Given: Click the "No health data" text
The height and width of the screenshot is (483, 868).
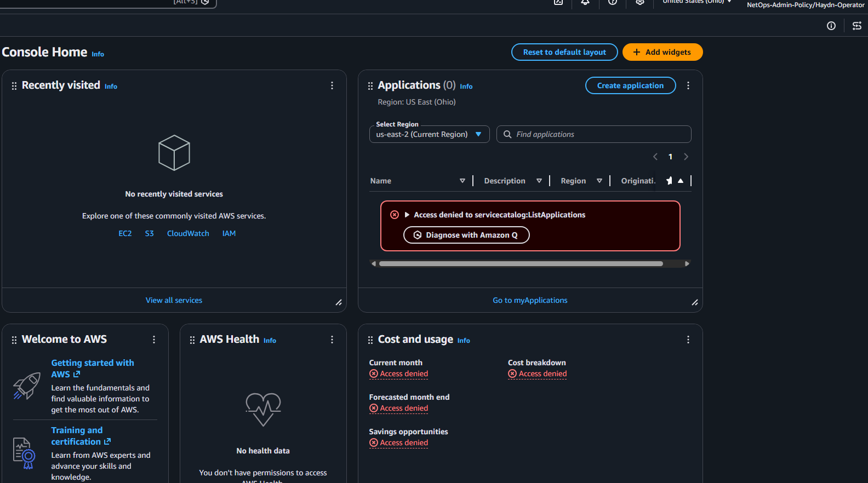Looking at the screenshot, I should pyautogui.click(x=263, y=451).
